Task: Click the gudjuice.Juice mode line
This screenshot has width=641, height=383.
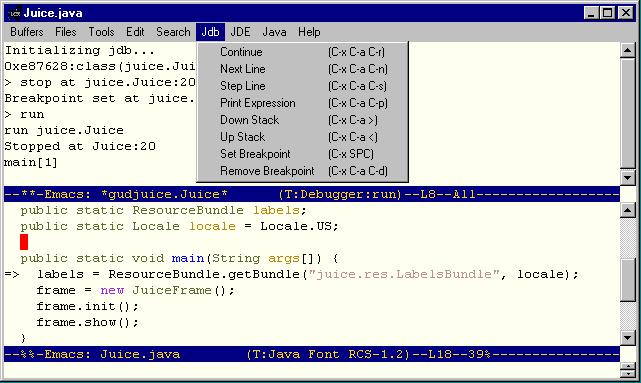Action: (x=312, y=194)
